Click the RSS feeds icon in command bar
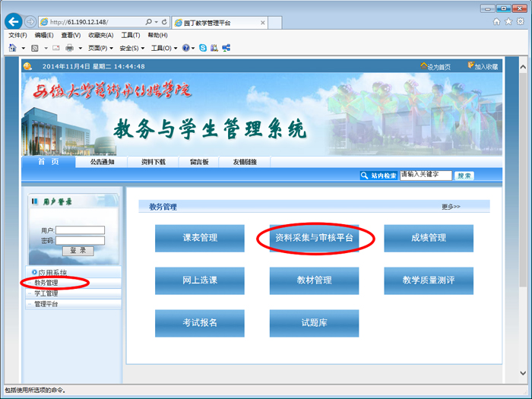Viewport: 532px width, 399px height. (36, 48)
